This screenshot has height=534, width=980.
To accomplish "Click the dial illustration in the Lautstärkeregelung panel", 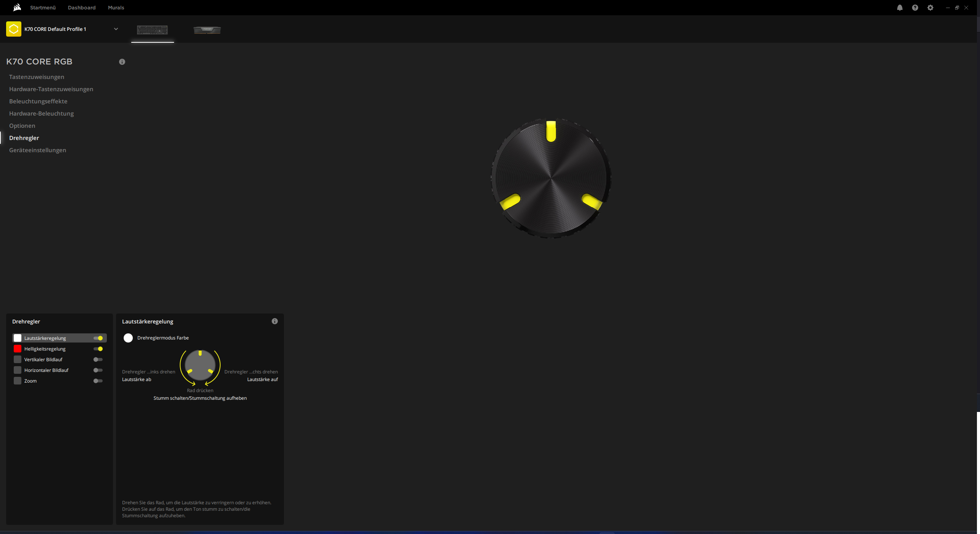I will (200, 365).
